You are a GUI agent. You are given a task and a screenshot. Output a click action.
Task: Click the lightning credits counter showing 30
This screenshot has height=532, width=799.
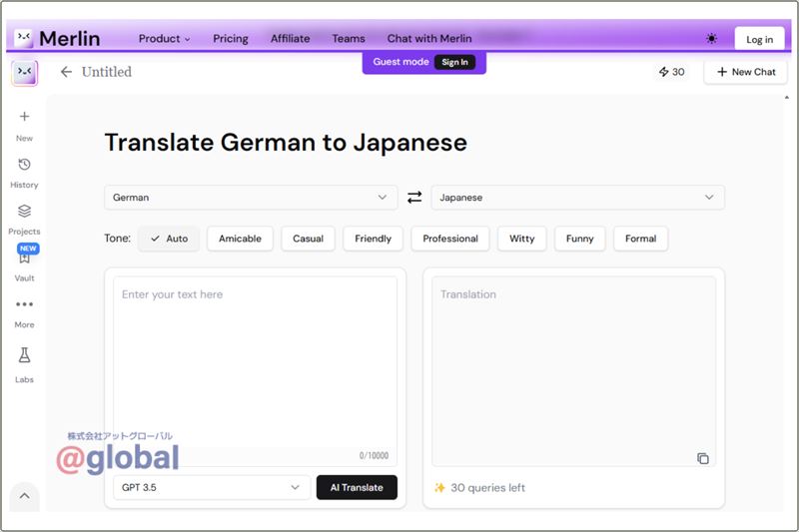pyautogui.click(x=671, y=72)
